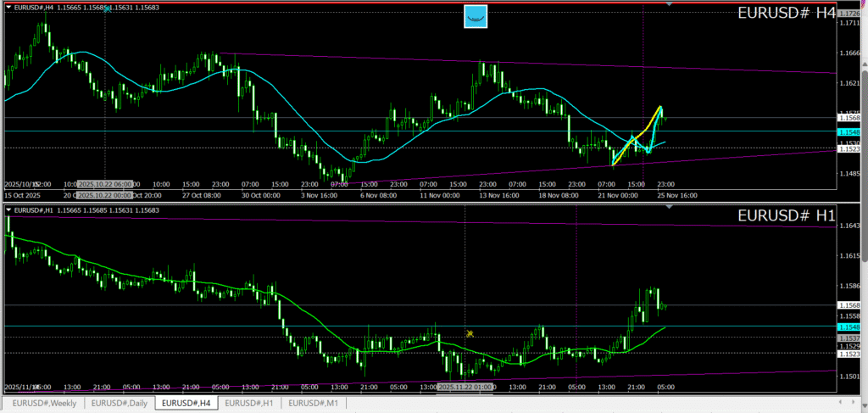Click the yellow marker icon on H1 chart
Screen dimensions: 868x413
tap(469, 333)
